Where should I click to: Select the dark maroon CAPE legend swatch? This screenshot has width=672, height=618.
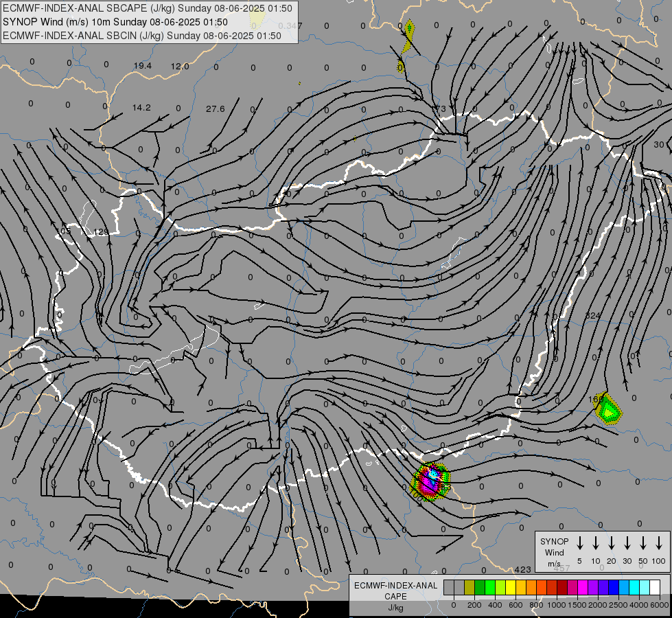(x=562, y=587)
